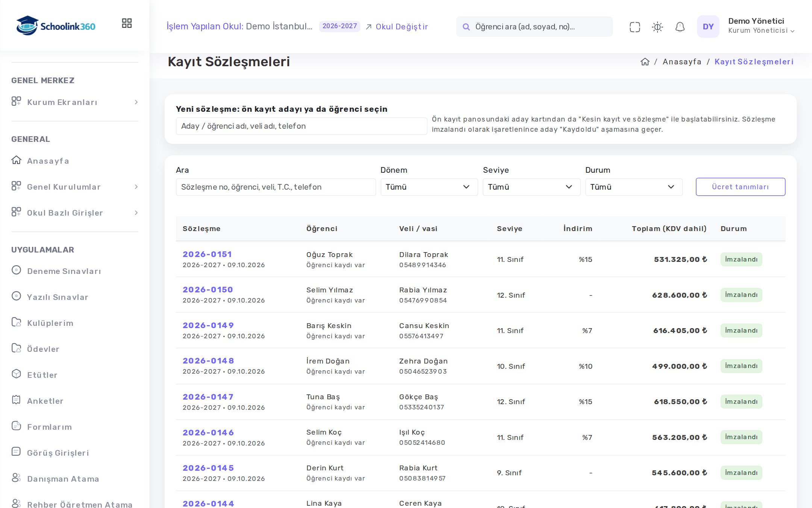Click Anasayfa in the breadcrumb
The image size is (812, 508).
[x=682, y=62]
